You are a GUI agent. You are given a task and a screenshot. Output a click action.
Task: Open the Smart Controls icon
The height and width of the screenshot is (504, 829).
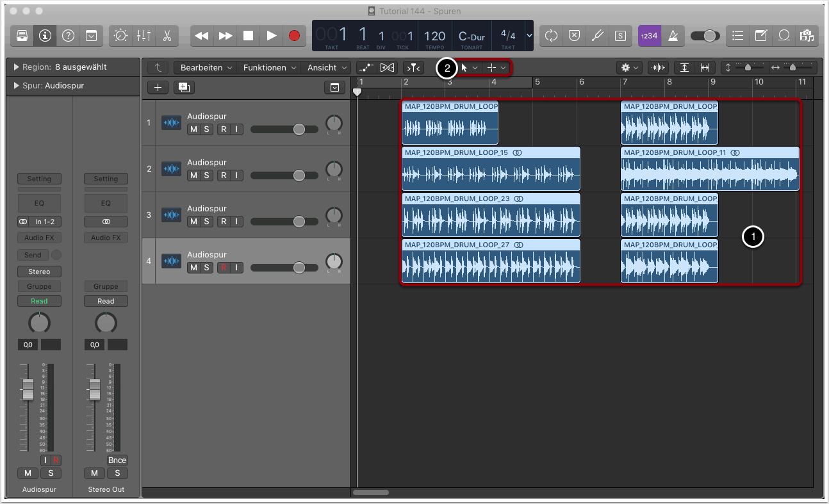pyautogui.click(x=120, y=36)
